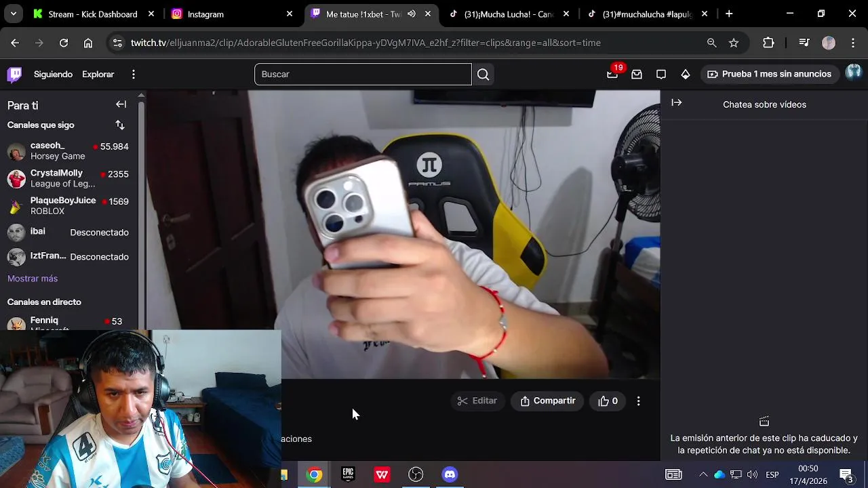Open the Twitch home logo

click(14, 74)
